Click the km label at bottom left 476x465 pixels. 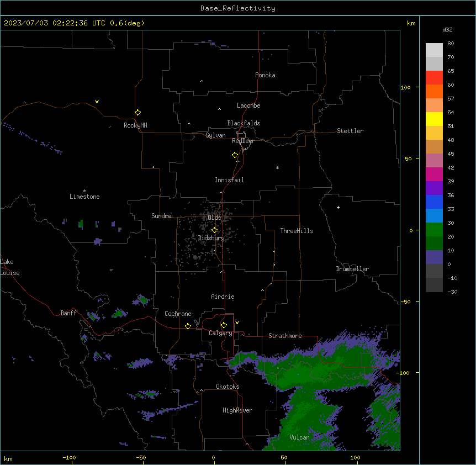(x=8, y=459)
